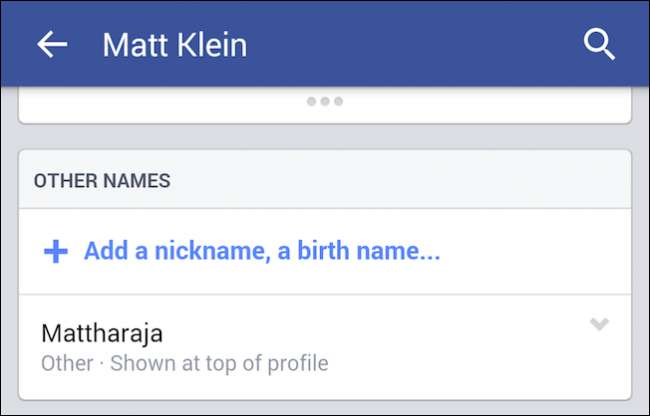Tap the Matt Klein page title
650x416 pixels.
click(174, 45)
